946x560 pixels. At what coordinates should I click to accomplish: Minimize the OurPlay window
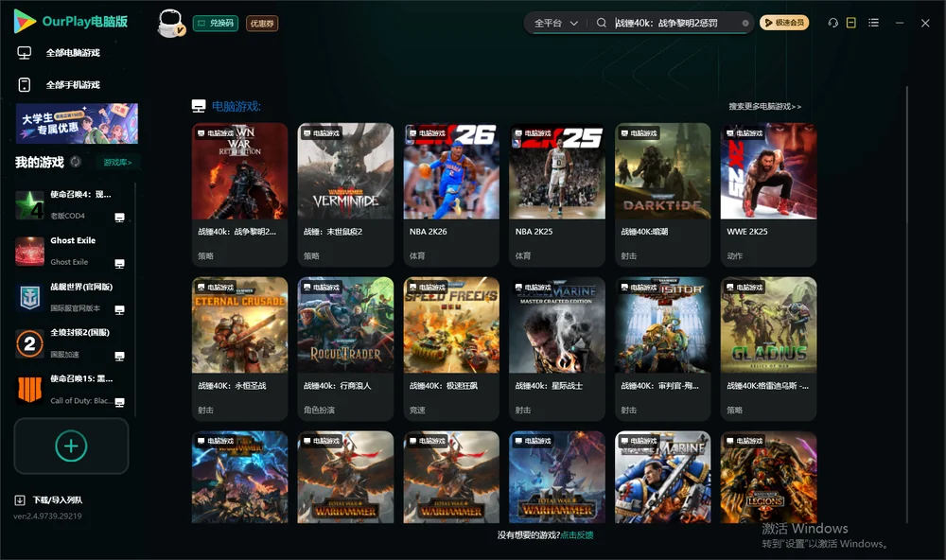coord(900,23)
